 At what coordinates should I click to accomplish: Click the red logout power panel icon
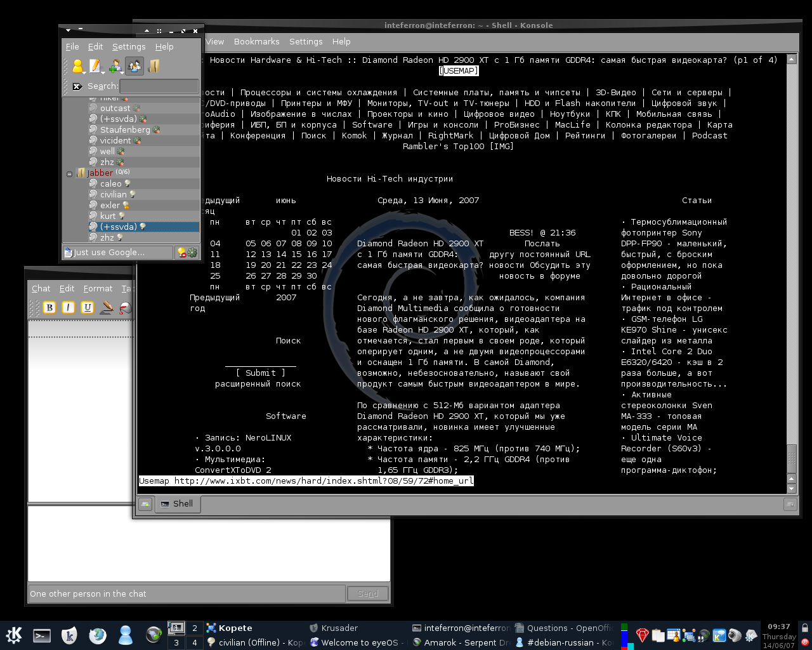coord(805,642)
